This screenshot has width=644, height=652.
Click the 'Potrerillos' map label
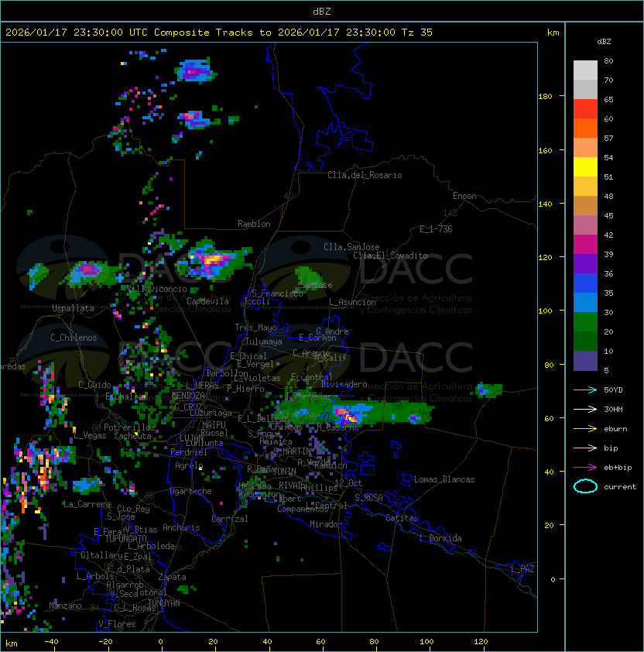coord(129,427)
